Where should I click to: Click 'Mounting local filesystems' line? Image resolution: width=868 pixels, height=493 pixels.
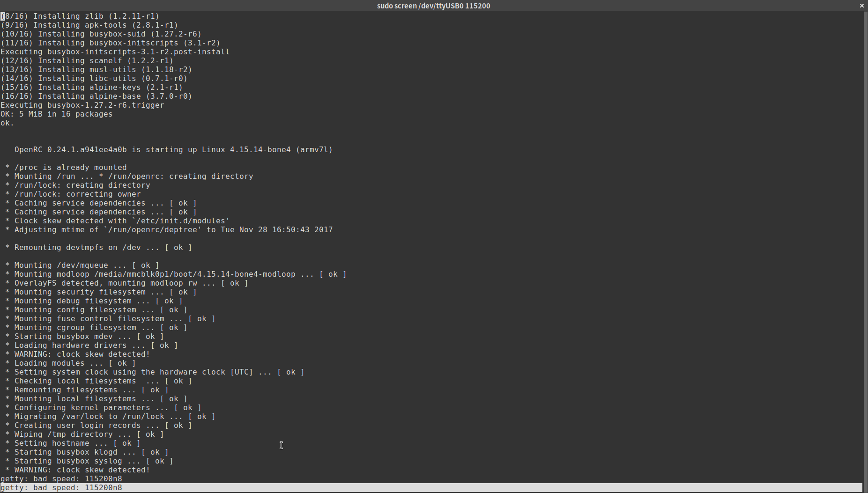[x=96, y=398]
